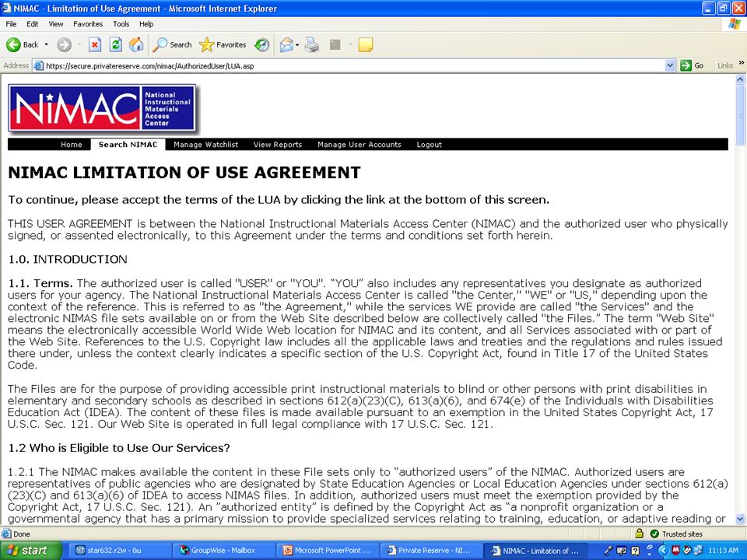Go to the Home page icon
This screenshot has height=560, width=747.
pos(136,45)
